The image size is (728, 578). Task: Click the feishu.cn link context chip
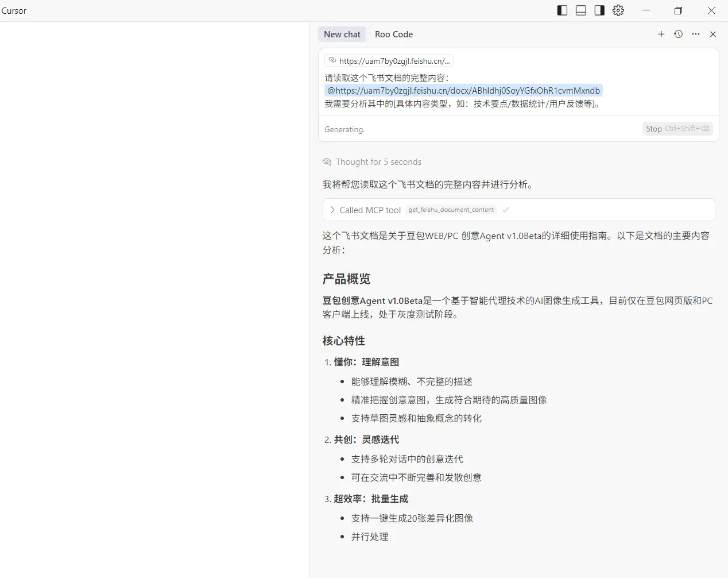coord(389,61)
